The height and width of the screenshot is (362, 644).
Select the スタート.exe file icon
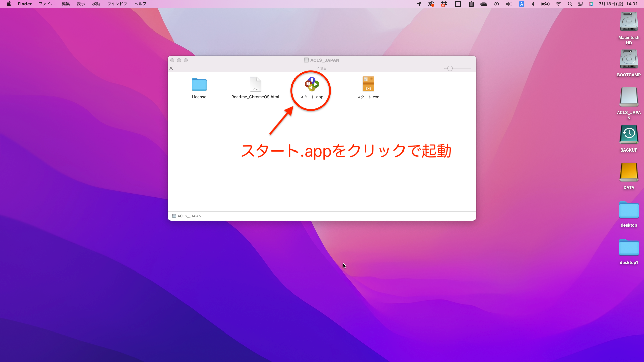click(368, 84)
